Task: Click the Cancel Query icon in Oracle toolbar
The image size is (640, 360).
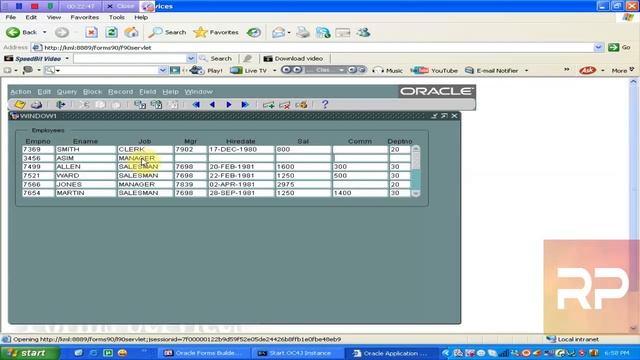Action: 173,105
